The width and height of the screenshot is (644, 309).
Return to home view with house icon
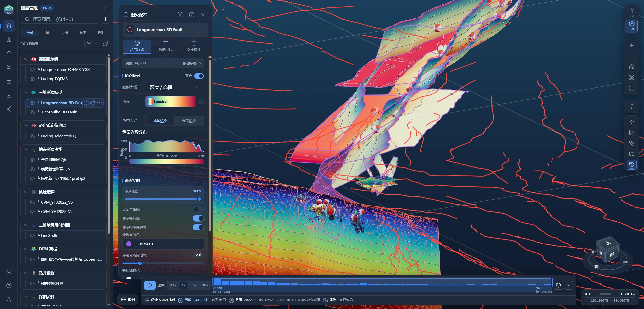coord(632,67)
